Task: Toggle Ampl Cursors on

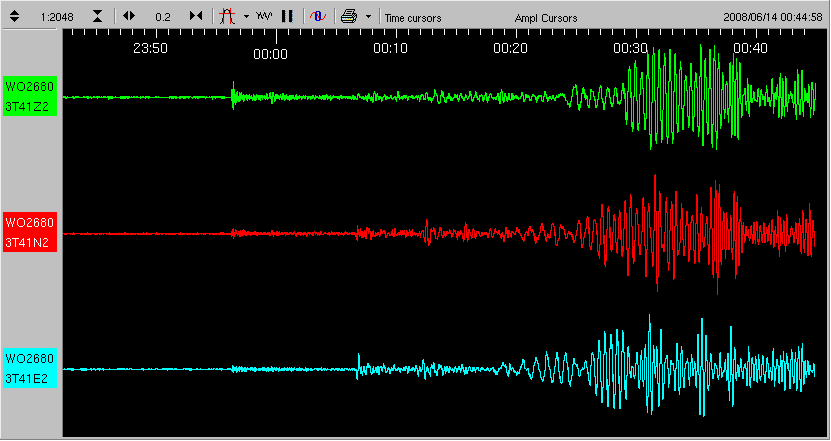Action: click(545, 18)
